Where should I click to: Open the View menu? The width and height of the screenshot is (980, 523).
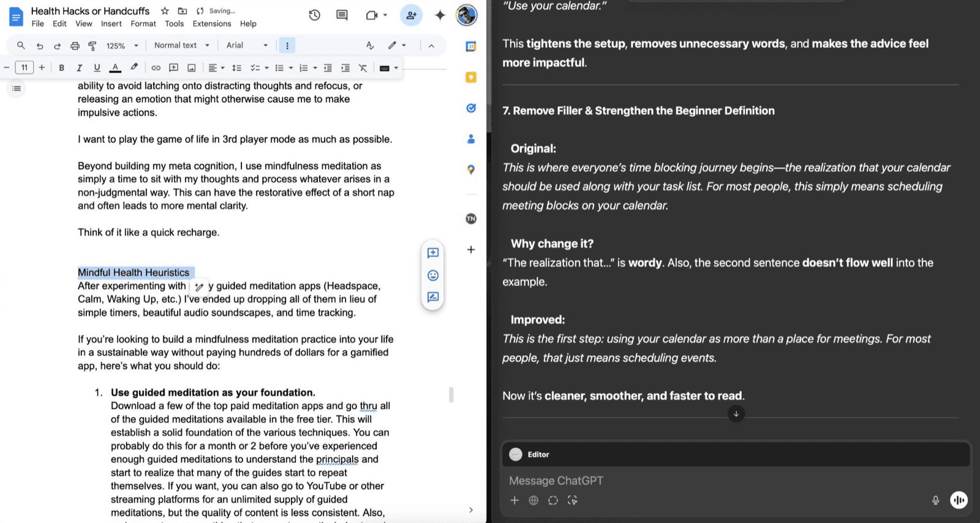[x=84, y=24]
